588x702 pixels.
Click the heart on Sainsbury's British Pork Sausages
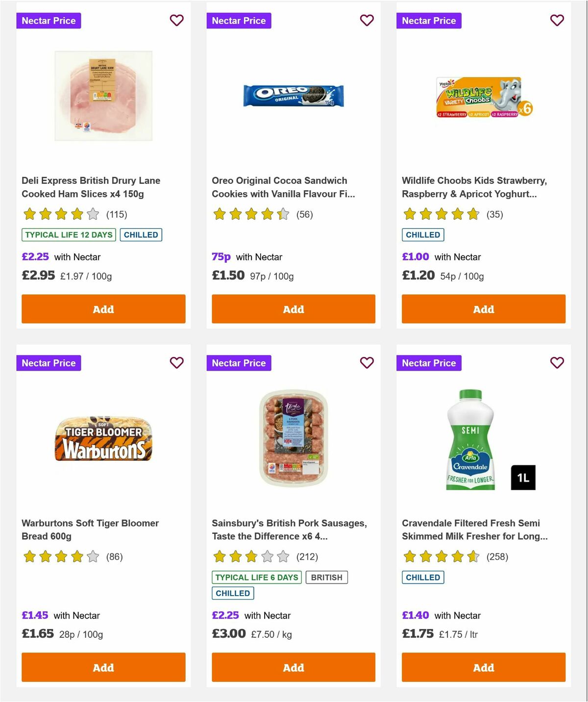[x=367, y=363]
